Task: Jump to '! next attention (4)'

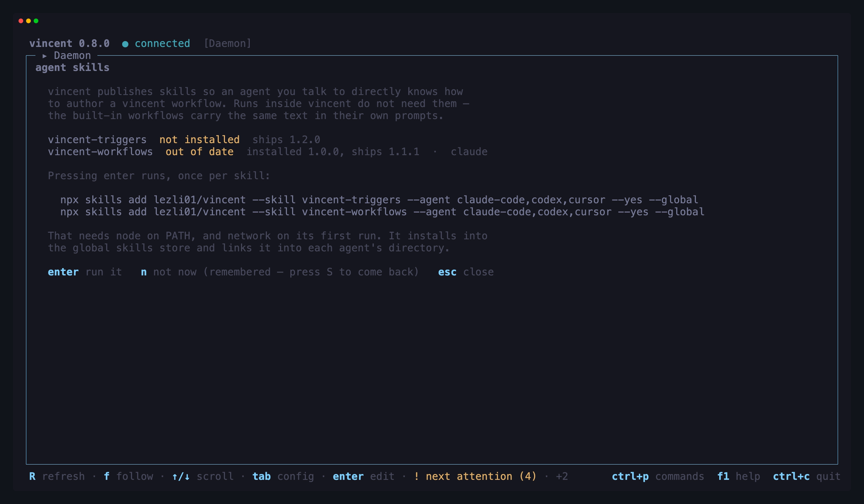Action: click(x=475, y=476)
